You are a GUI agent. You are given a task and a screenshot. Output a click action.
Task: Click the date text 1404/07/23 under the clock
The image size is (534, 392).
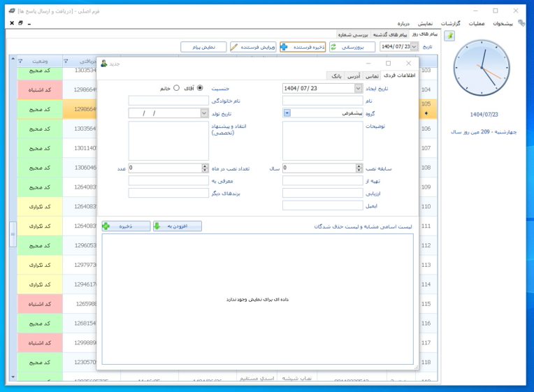pyautogui.click(x=484, y=115)
